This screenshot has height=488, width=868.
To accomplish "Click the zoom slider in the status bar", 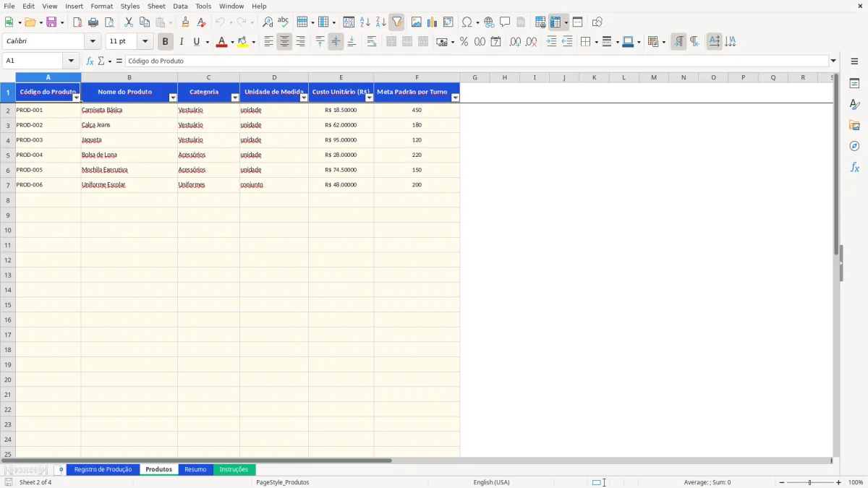I will pos(810,482).
